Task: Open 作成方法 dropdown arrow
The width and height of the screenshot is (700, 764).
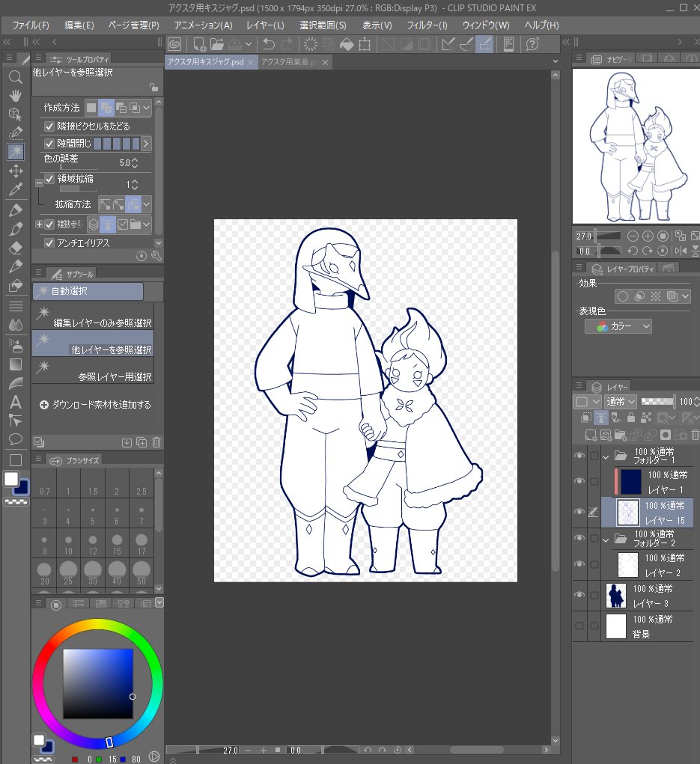Action: (x=146, y=108)
